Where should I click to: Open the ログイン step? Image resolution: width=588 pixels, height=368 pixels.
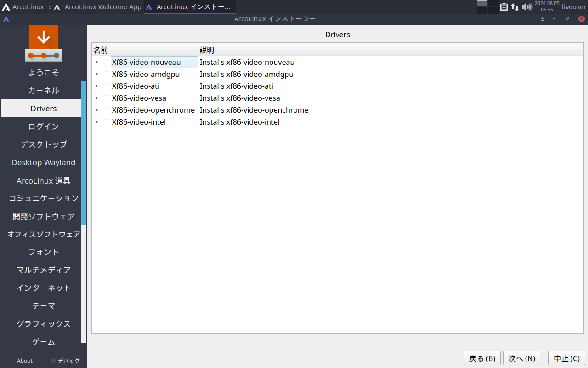point(44,126)
